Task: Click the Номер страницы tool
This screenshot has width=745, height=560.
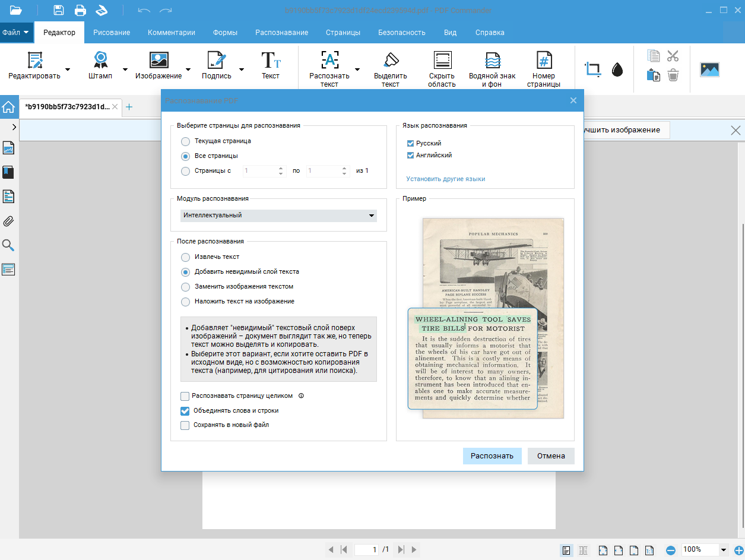Action: (544, 69)
